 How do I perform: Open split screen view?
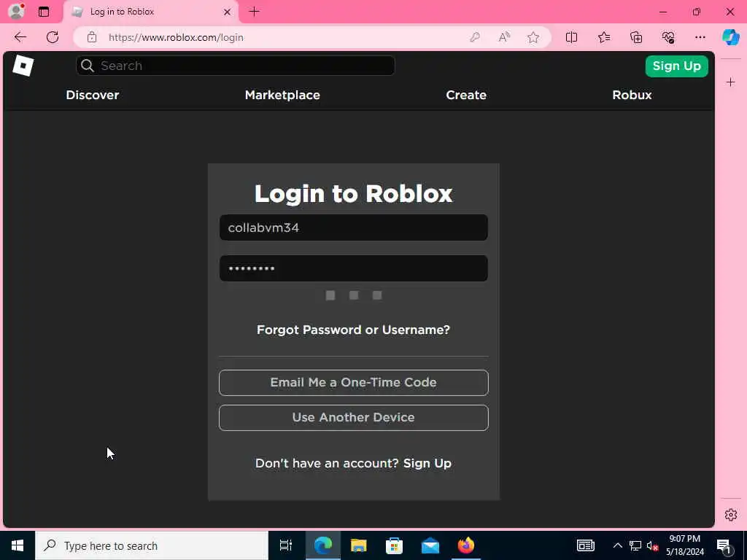pos(571,37)
